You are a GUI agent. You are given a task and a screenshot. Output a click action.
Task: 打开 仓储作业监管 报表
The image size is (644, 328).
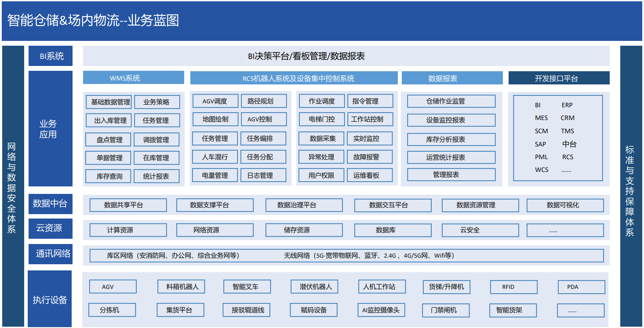451,101
